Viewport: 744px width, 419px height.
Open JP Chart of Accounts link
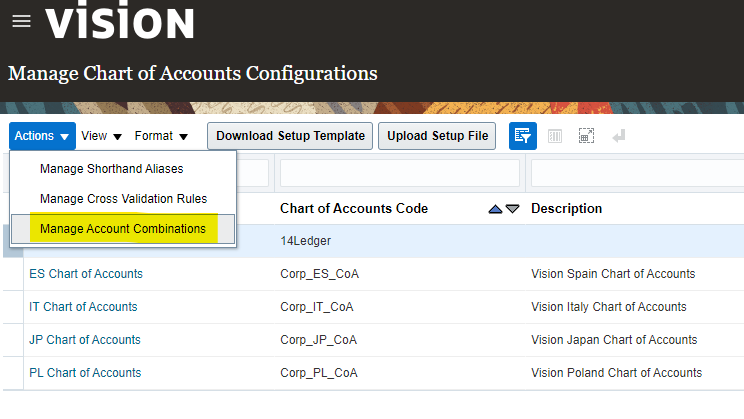coord(85,340)
